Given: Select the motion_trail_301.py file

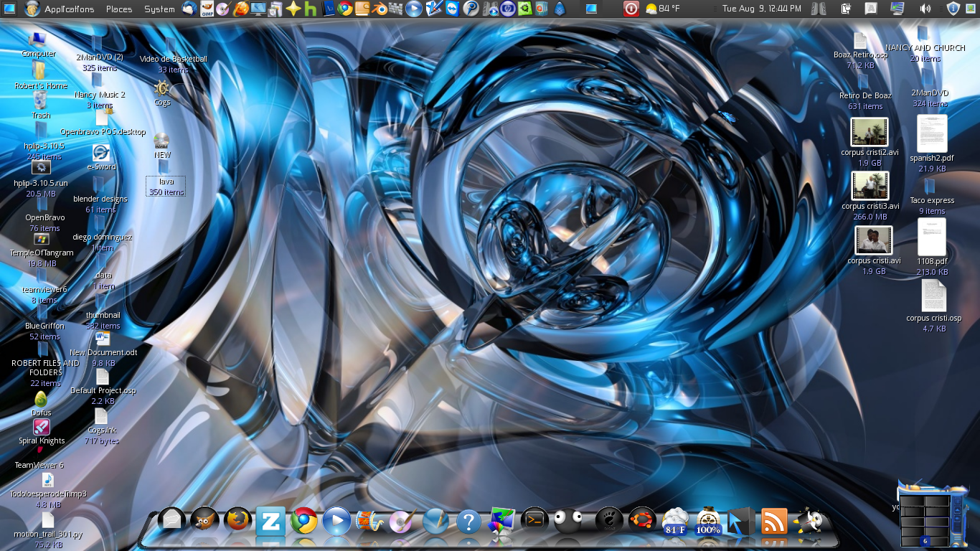Looking at the screenshot, I should (x=48, y=530).
